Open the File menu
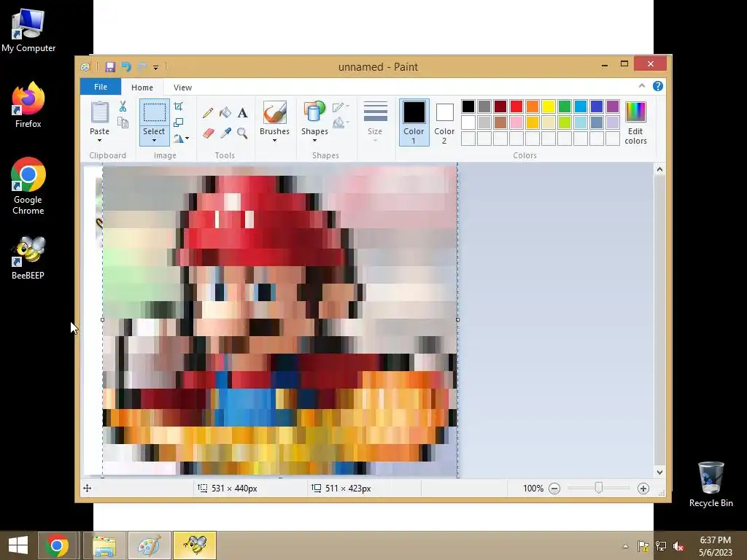747x560 pixels. [x=101, y=87]
